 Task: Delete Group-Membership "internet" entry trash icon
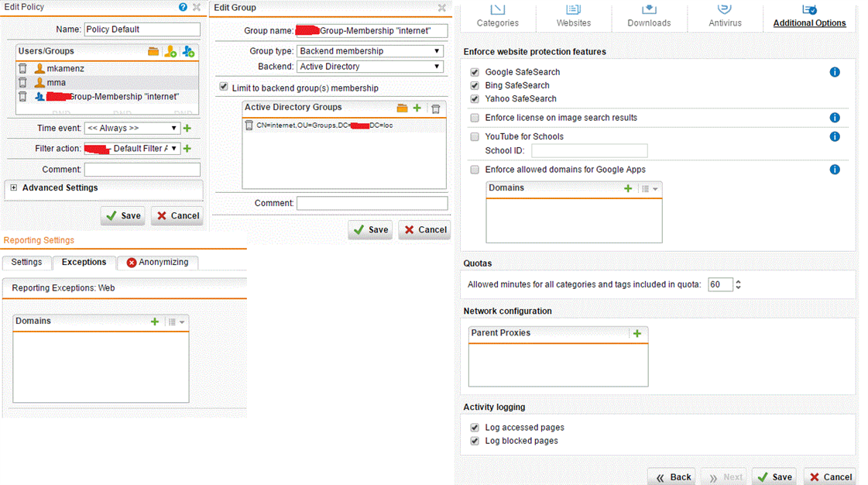22,96
